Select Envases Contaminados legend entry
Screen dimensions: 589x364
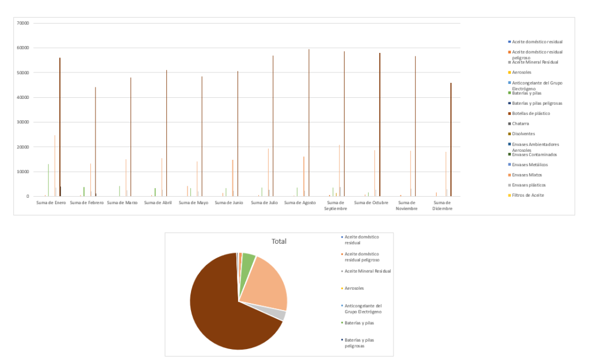point(533,155)
